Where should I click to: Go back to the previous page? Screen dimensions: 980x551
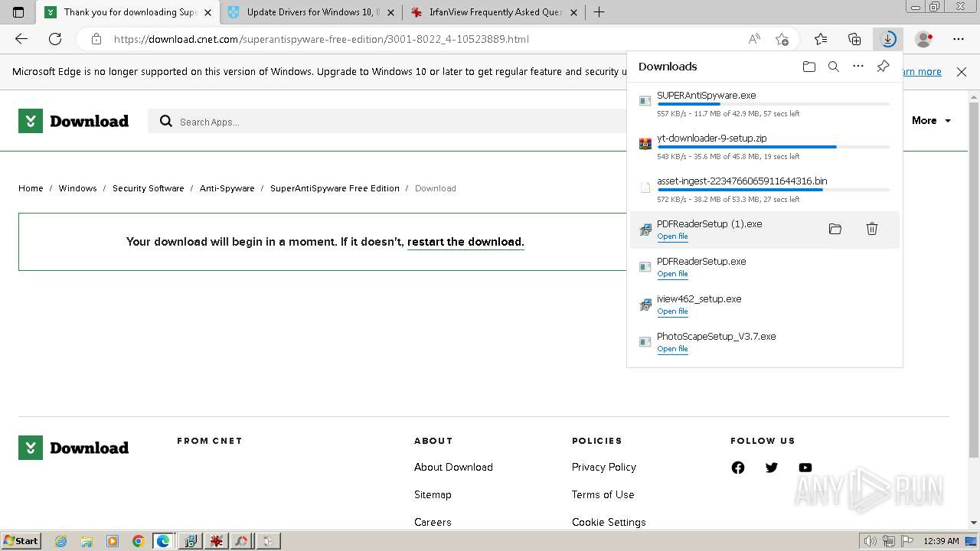(x=21, y=39)
